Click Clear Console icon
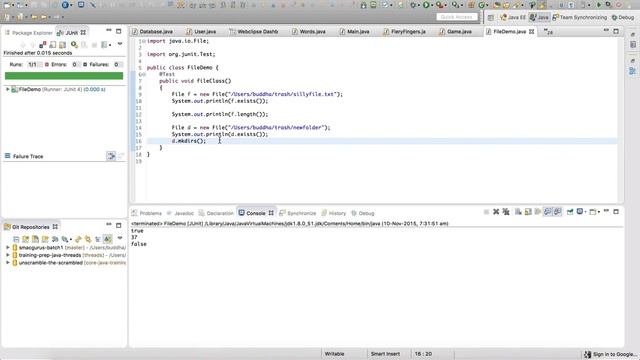The image size is (640, 360). tap(518, 211)
